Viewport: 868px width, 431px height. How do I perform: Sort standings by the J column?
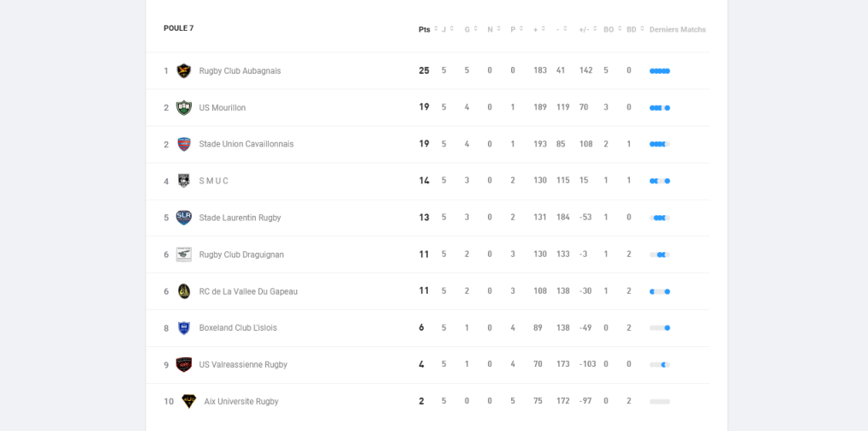[448, 29]
